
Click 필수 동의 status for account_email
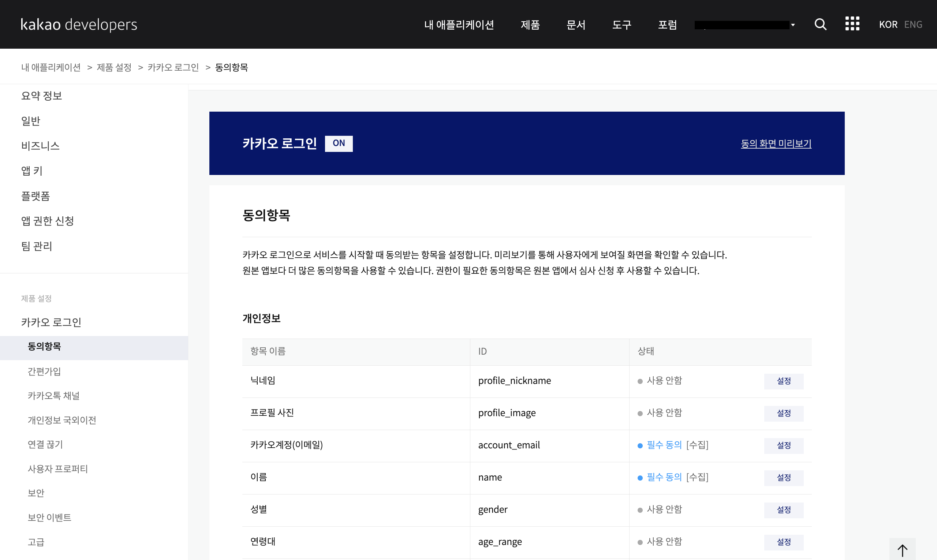[x=664, y=445]
